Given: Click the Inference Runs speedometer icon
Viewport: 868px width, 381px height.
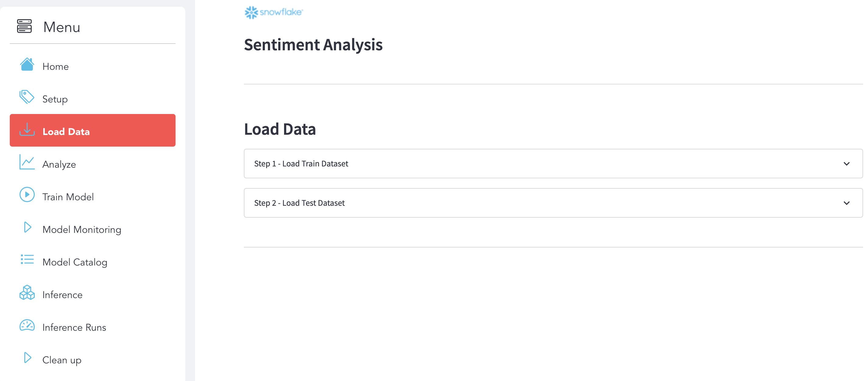Looking at the screenshot, I should click(27, 326).
